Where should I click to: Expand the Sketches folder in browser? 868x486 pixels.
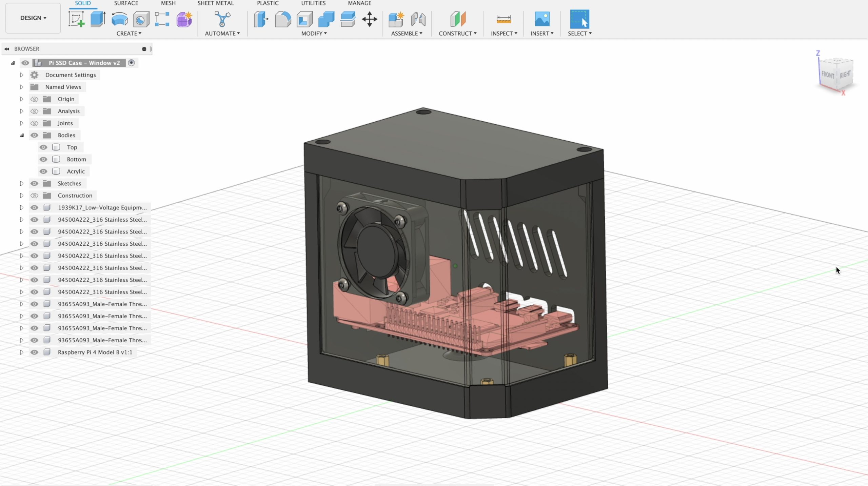coord(21,183)
